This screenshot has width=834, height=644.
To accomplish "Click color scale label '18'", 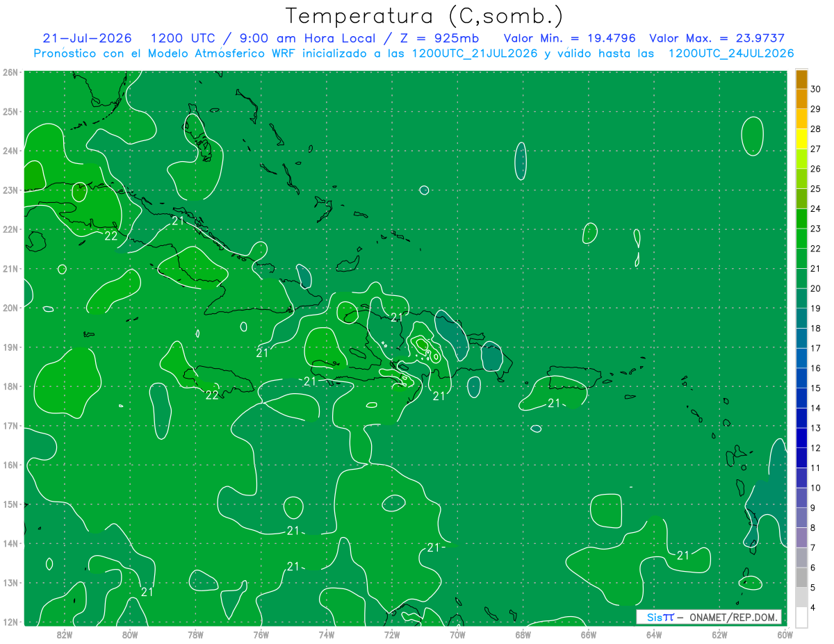I will [x=815, y=329].
